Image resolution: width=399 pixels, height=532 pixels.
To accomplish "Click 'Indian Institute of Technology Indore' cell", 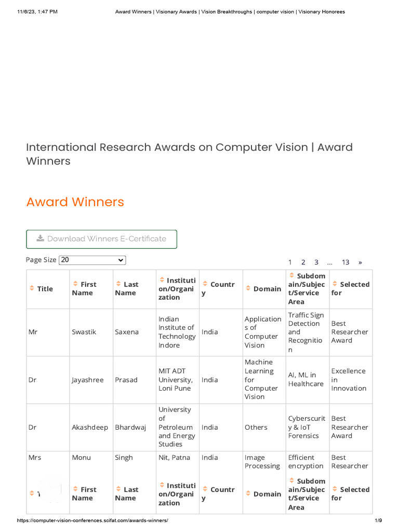I will point(177,332).
